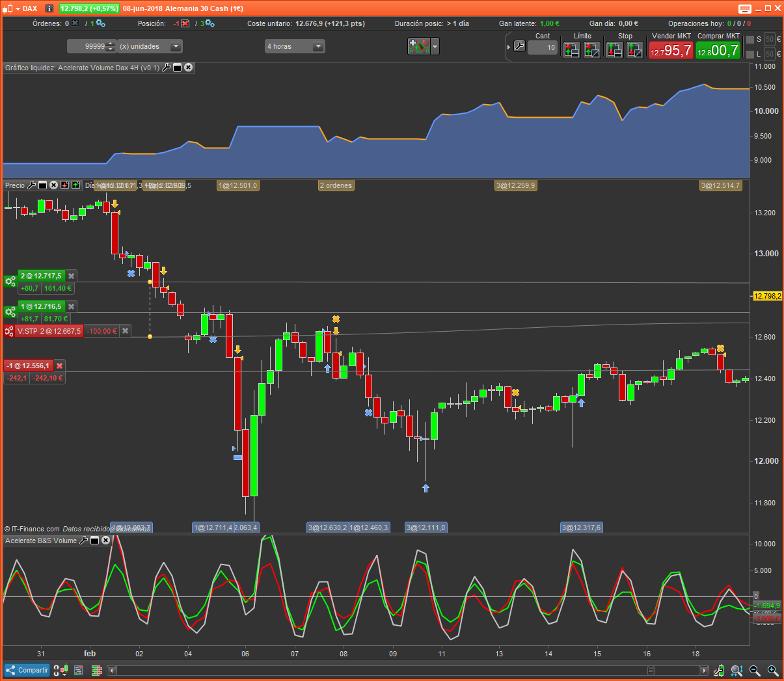Cancel the V:STP stop order with its X
Image resolution: width=784 pixels, height=681 pixels.
pyautogui.click(x=126, y=331)
